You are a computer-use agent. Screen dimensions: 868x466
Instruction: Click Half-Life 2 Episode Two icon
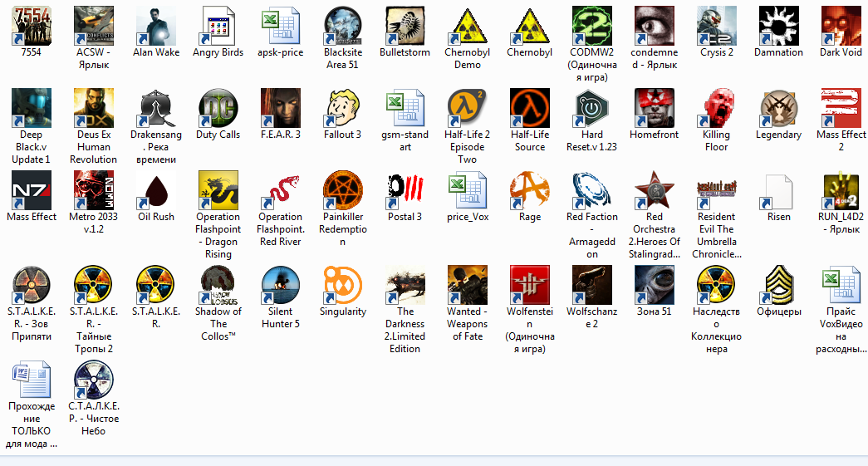(467, 108)
